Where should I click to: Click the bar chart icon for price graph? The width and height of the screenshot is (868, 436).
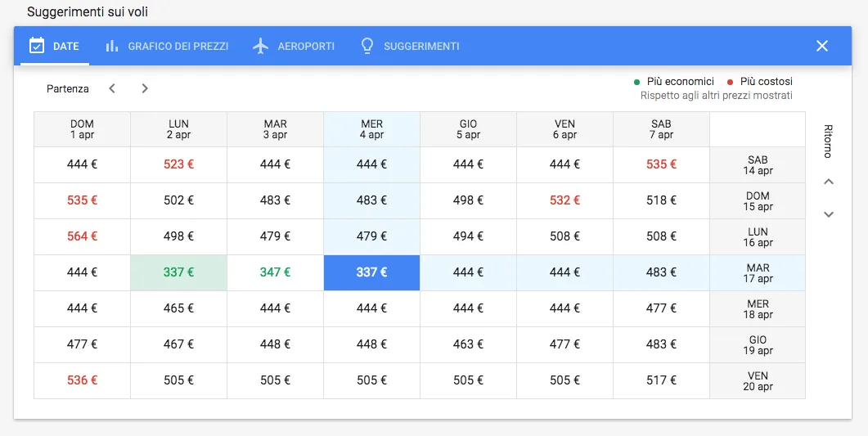click(112, 46)
